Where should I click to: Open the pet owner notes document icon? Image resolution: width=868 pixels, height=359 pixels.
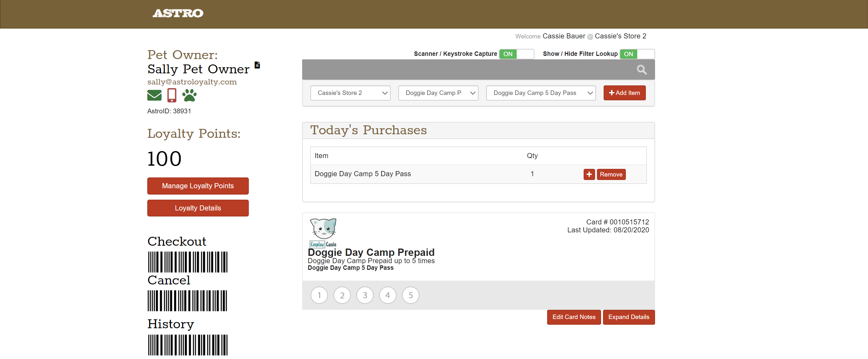(x=257, y=65)
